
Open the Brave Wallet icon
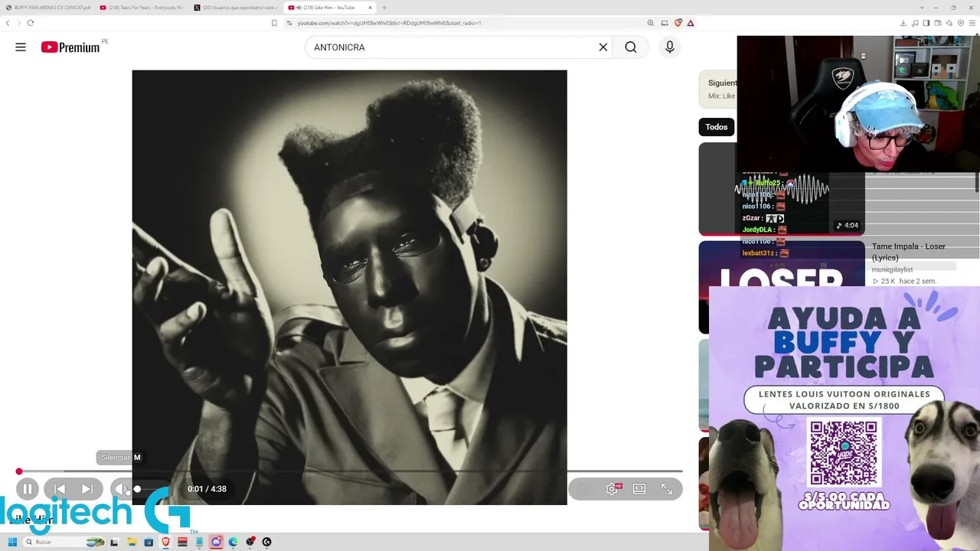click(x=938, y=23)
